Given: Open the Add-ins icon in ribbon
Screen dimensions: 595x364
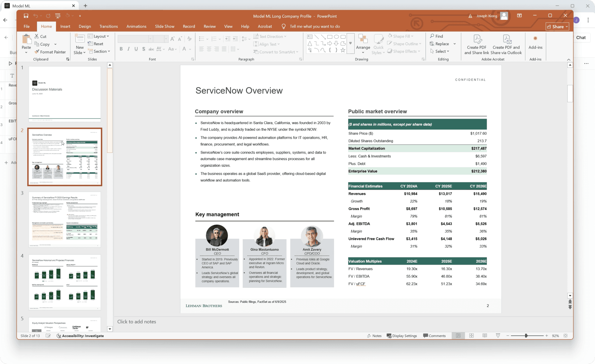Looking at the screenshot, I should [x=535, y=42].
